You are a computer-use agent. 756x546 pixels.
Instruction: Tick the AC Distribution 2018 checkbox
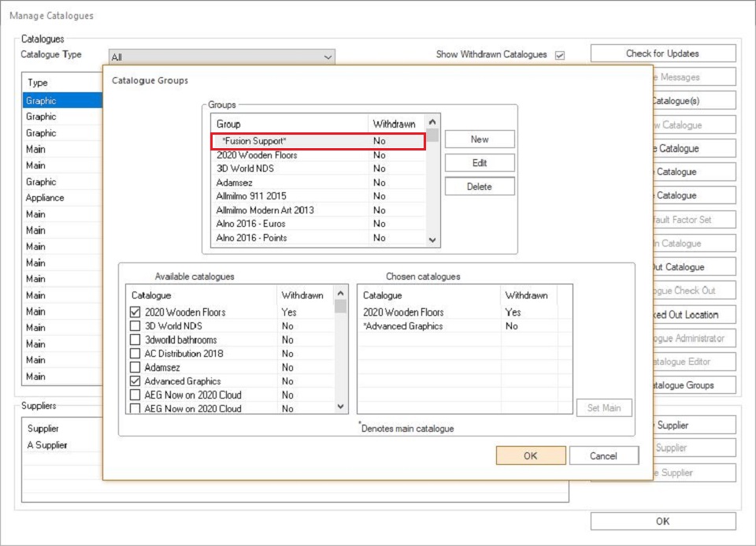(x=135, y=354)
